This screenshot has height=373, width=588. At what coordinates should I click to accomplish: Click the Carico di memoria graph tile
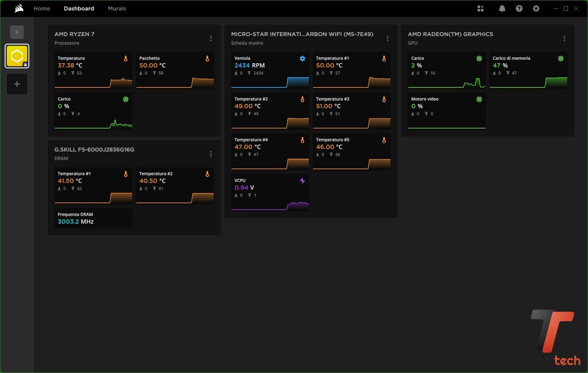[x=529, y=70]
